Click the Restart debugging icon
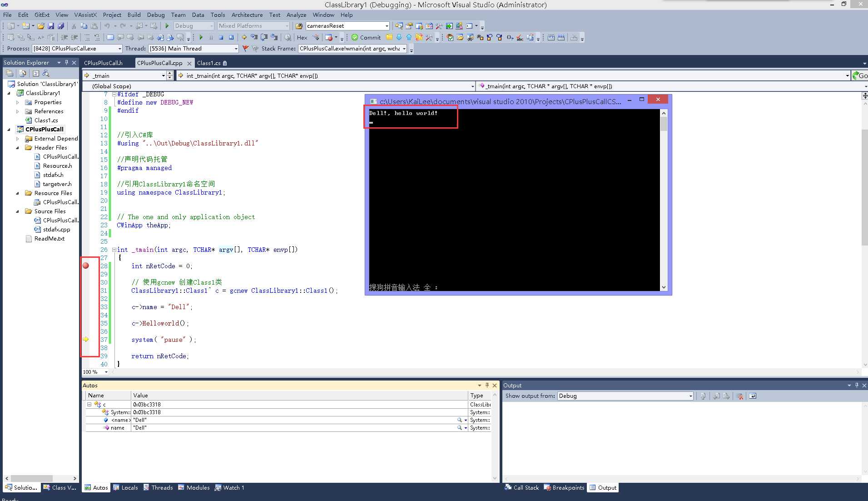 (231, 37)
